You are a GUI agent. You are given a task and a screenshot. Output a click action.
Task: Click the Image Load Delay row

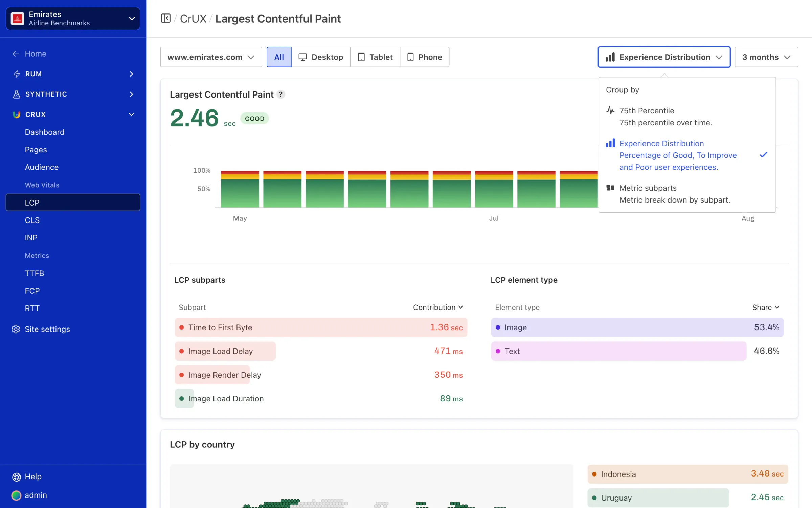pyautogui.click(x=321, y=351)
